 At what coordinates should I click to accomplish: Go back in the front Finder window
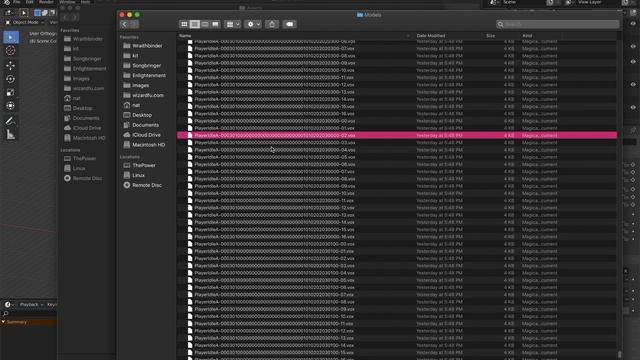coord(124,24)
